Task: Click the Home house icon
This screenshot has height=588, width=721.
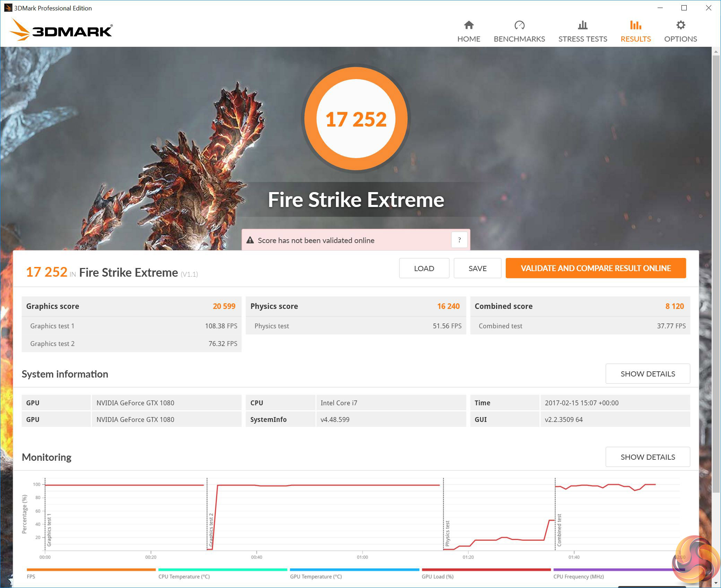Action: 469,25
